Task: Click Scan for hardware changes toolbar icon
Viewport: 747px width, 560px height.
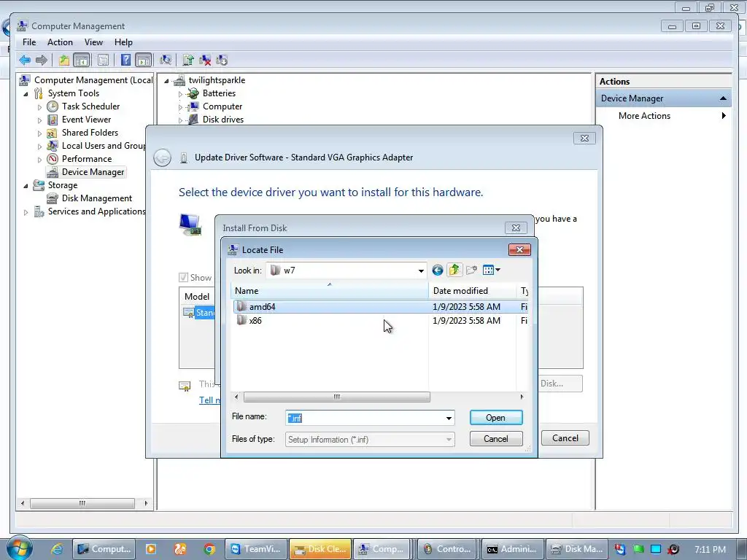Action: coord(166,60)
